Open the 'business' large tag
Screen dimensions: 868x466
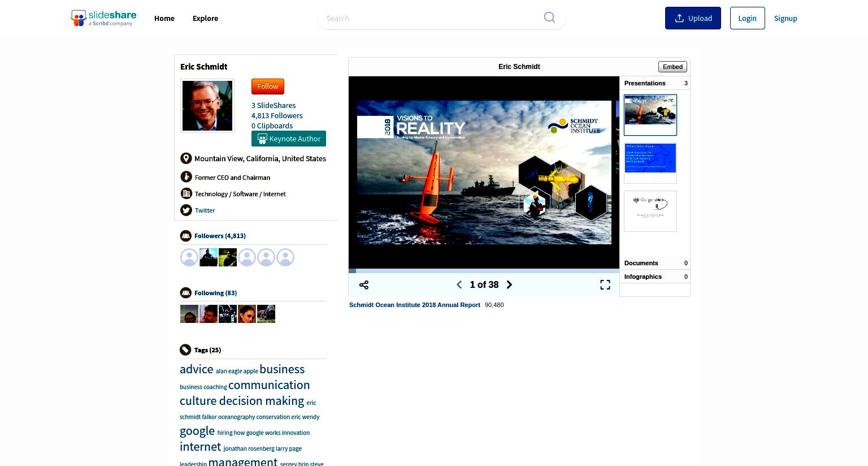282,369
